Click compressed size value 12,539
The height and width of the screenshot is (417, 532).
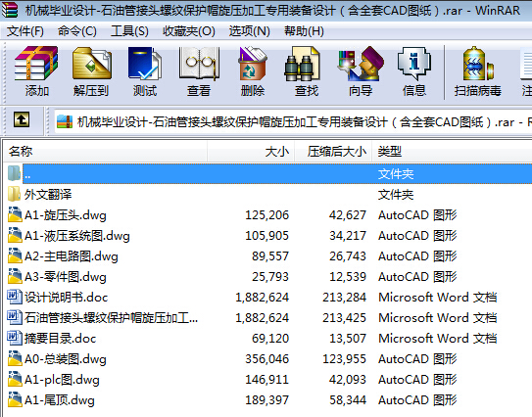coord(348,277)
